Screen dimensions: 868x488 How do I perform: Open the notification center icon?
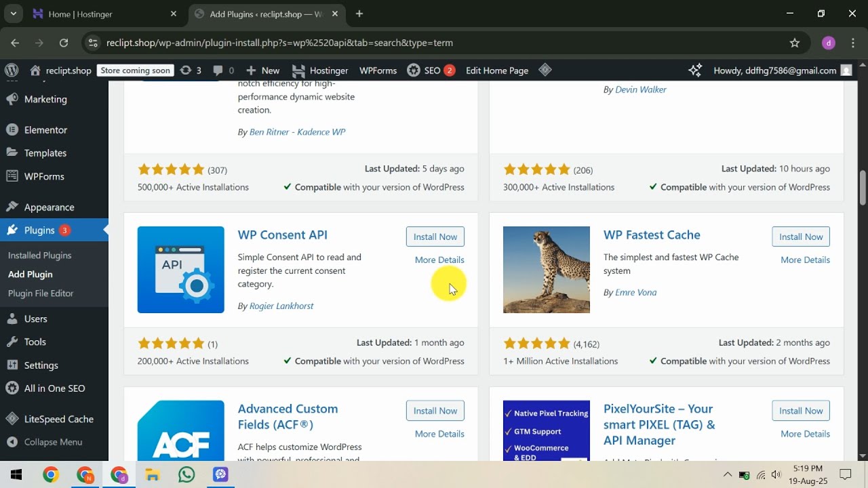(846, 474)
